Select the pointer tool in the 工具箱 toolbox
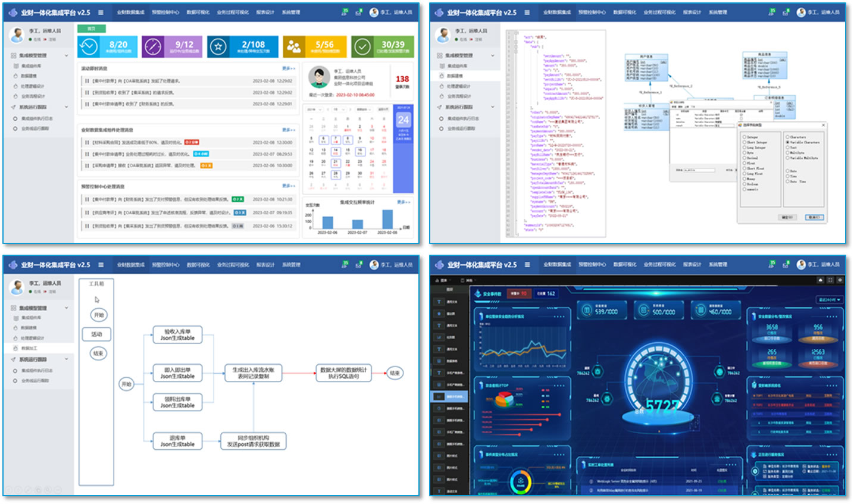854x504 pixels. pyautogui.click(x=97, y=300)
